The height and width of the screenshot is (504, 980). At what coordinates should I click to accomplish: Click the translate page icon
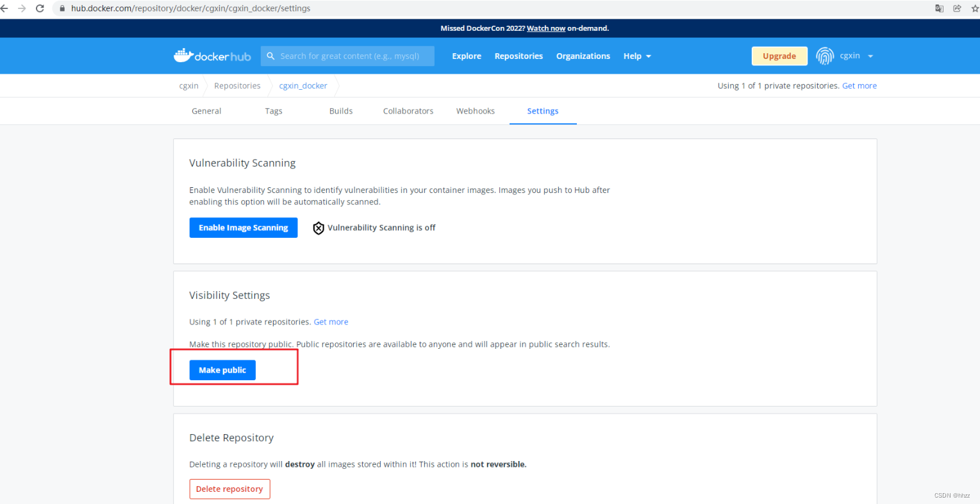[x=939, y=8]
